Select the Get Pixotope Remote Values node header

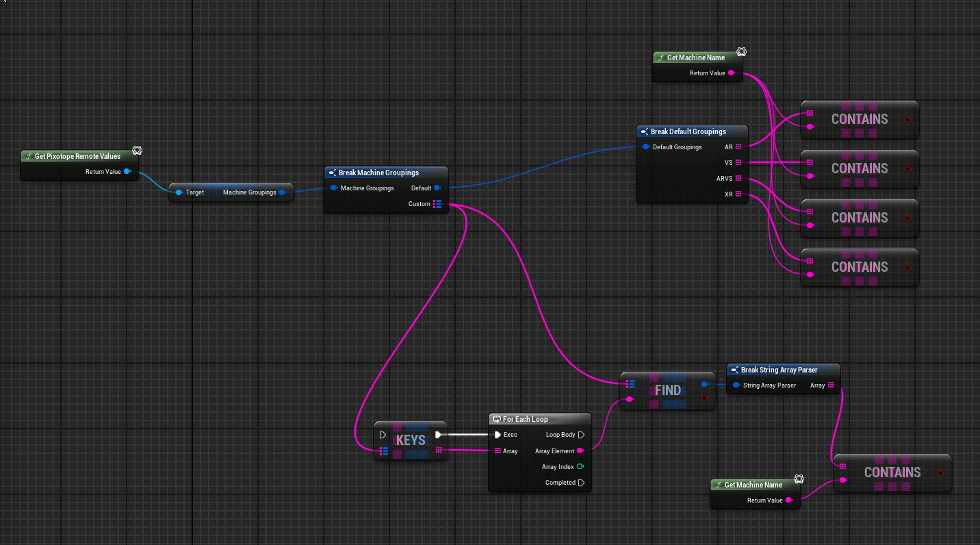pos(80,156)
